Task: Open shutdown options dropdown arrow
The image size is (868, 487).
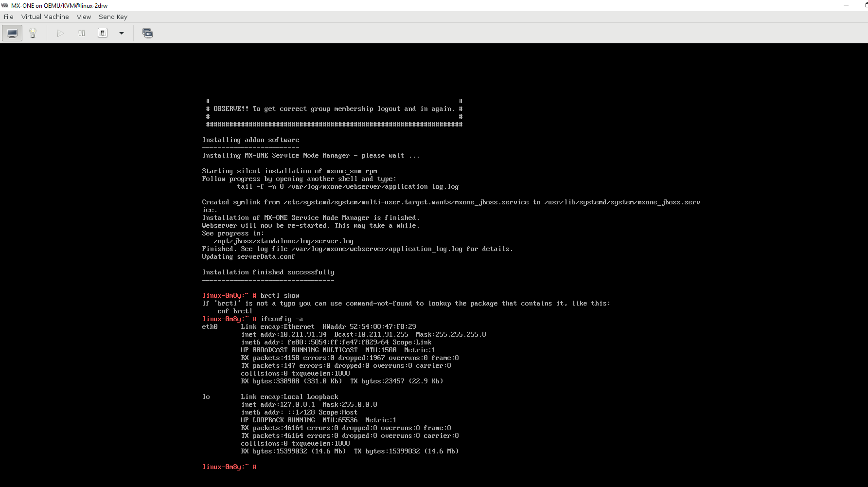Action: (x=122, y=33)
